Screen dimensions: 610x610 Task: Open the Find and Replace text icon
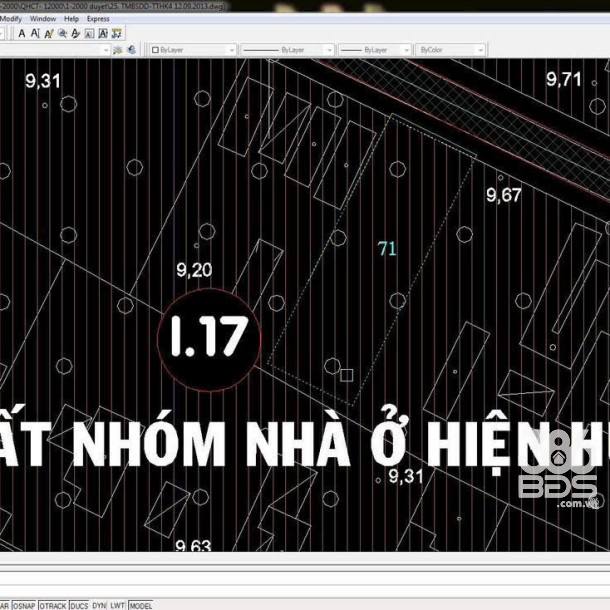pyautogui.click(x=62, y=33)
